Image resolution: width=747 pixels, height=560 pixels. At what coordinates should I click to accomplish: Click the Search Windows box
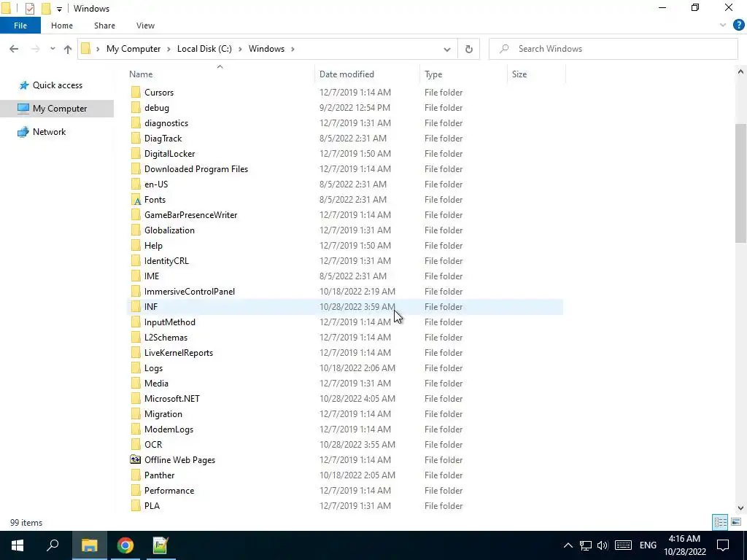[x=613, y=49]
